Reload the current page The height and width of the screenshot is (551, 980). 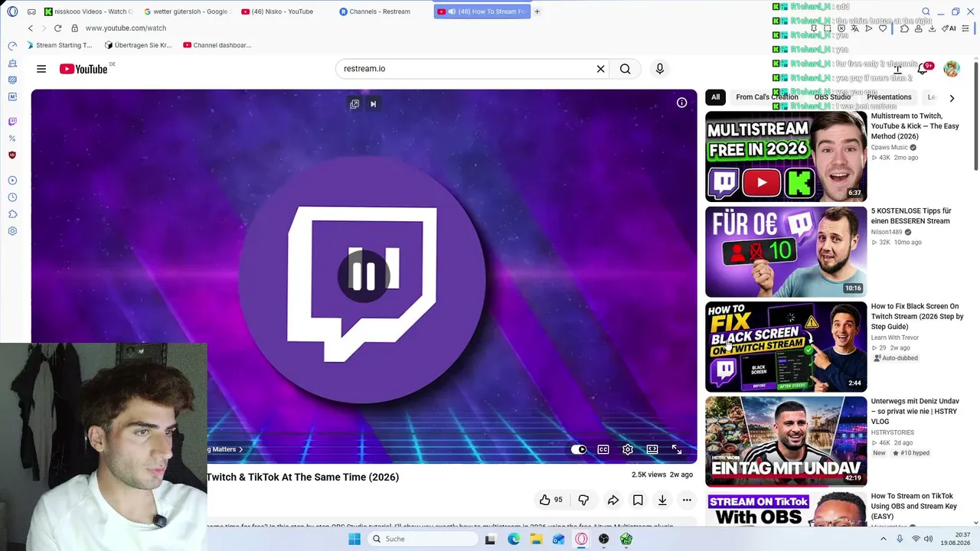[x=57, y=28]
